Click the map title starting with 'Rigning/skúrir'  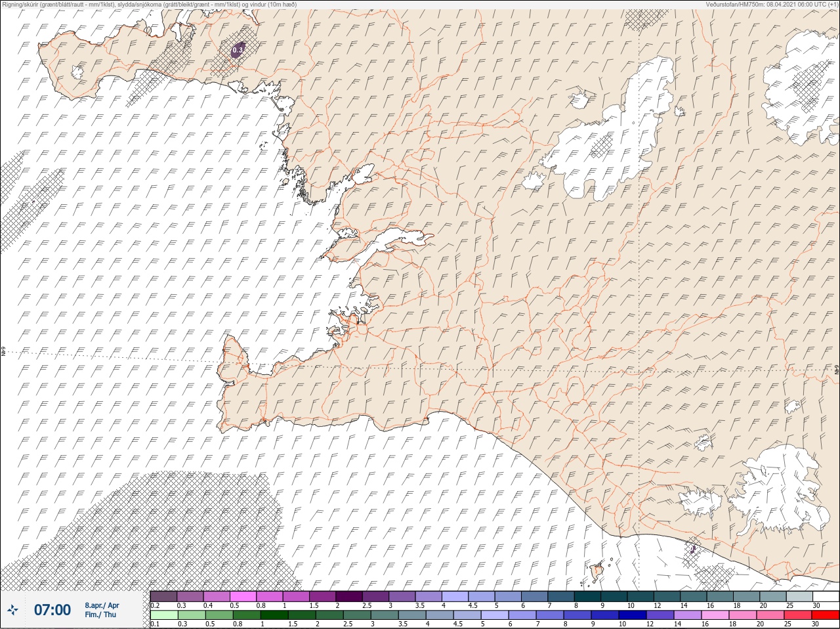tap(149, 5)
